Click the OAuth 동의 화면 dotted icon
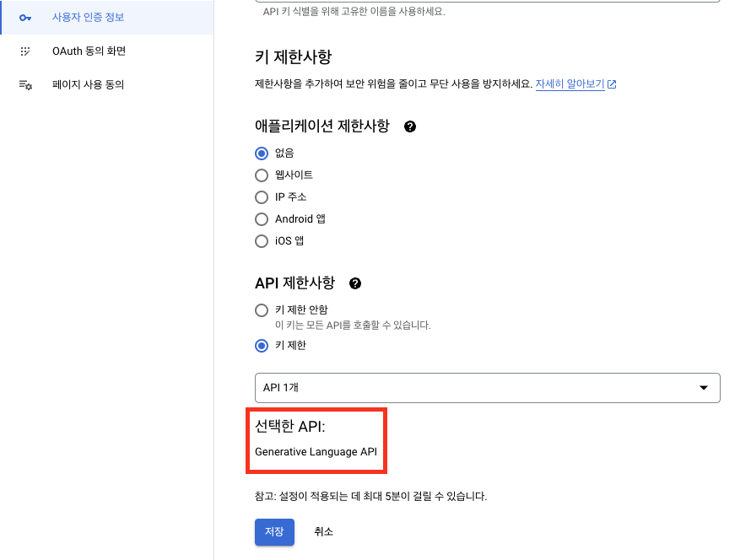The width and height of the screenshot is (751, 560). (x=25, y=51)
